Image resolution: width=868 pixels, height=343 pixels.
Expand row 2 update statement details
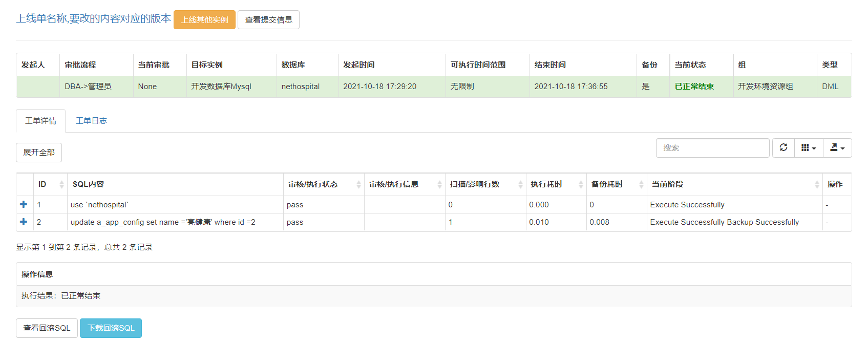(x=24, y=222)
